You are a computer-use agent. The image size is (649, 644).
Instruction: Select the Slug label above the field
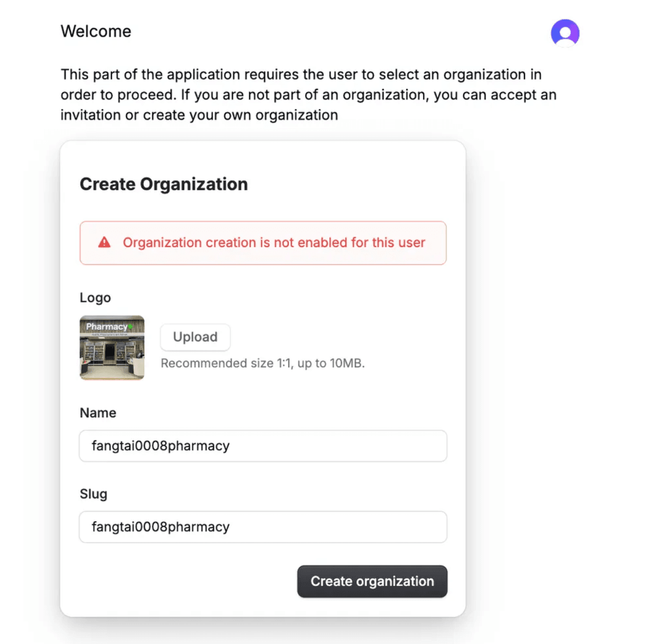(93, 494)
